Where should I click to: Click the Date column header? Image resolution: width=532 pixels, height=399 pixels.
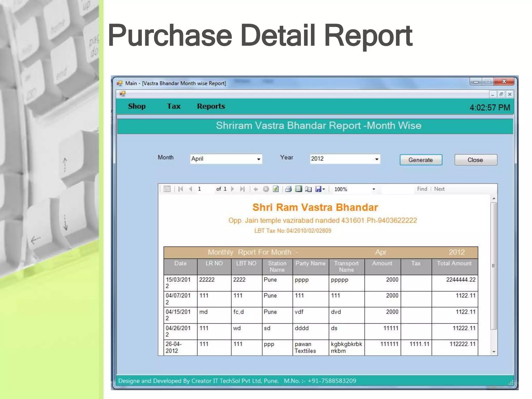pos(180,267)
